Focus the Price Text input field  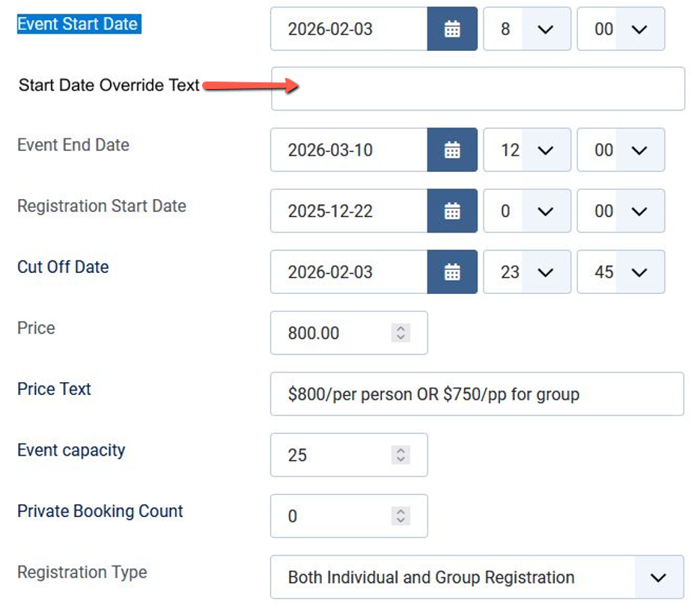coord(477,394)
